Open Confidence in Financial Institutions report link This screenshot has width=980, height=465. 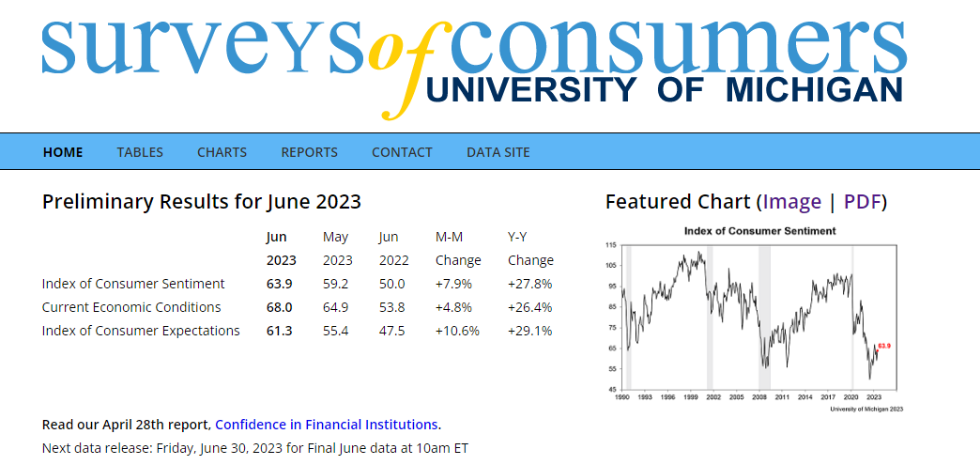[327, 425]
